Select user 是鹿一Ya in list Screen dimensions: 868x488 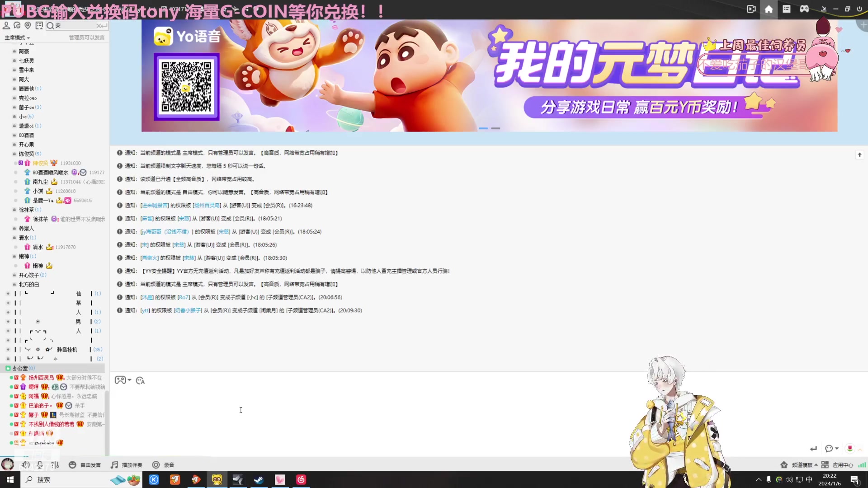(43, 200)
